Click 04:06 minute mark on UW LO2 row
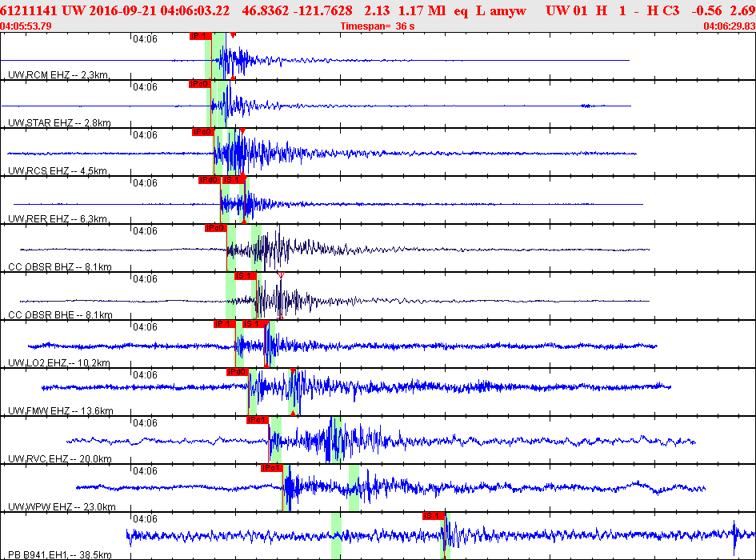 (145, 327)
